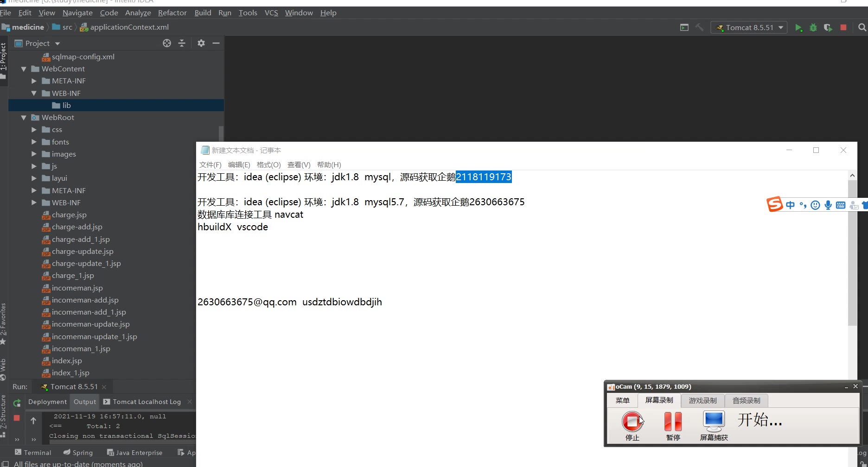Switch to Deployment tab in Run panel
The image size is (868, 467).
pyautogui.click(x=47, y=402)
